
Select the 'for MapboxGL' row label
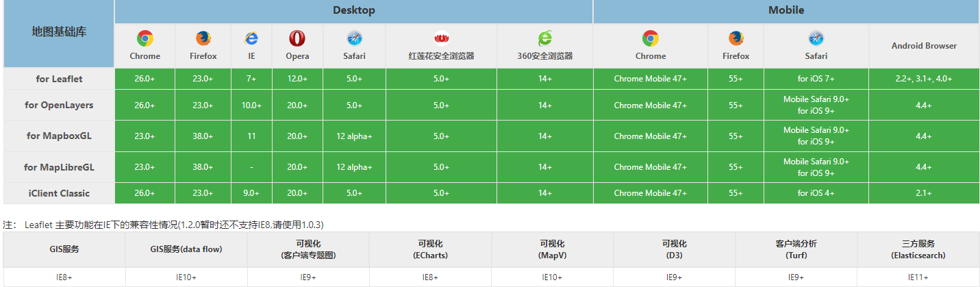coord(59,136)
